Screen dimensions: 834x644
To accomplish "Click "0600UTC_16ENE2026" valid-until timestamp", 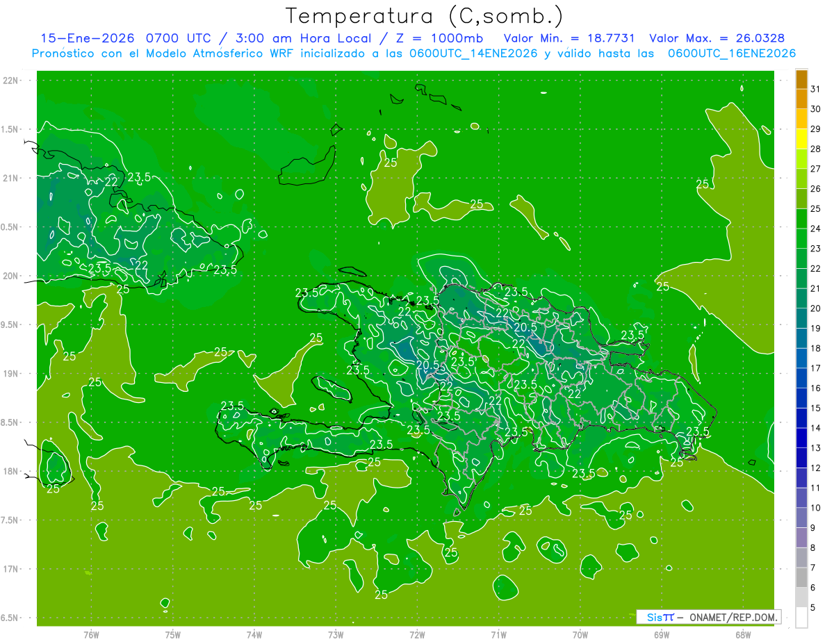I will click(x=731, y=53).
